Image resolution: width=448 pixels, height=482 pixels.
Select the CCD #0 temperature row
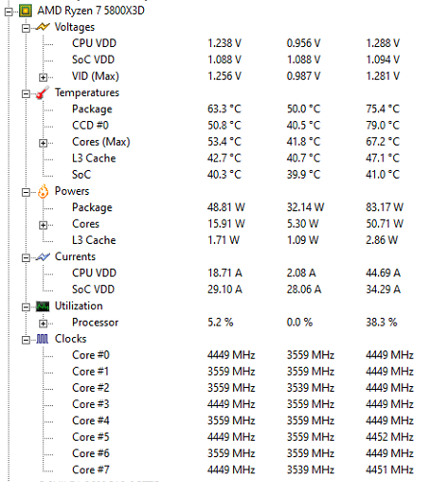click(90, 125)
